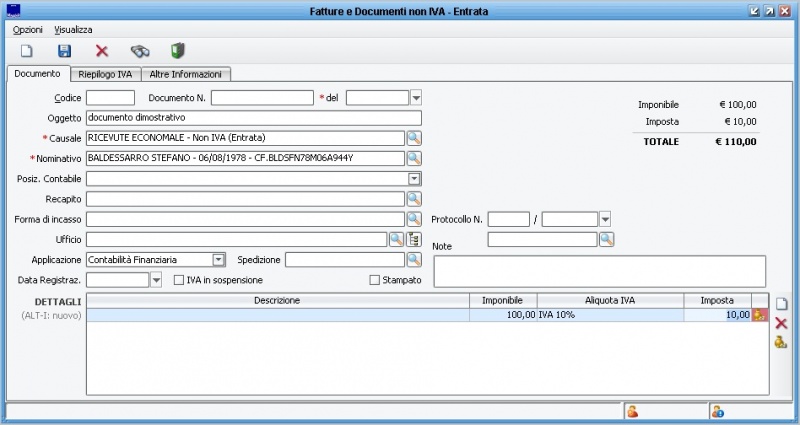Delete document with red X toolbar icon
Viewport: 800px width, 425px height.
[102, 51]
